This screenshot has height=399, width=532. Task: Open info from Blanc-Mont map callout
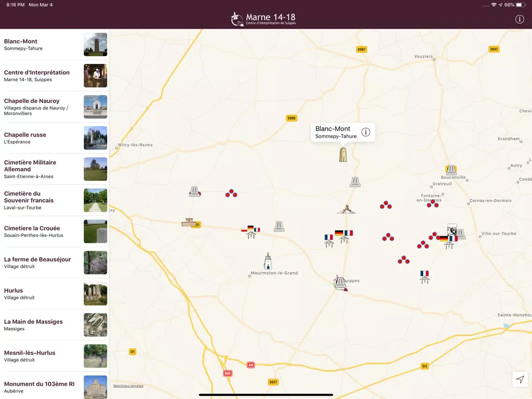pos(366,132)
